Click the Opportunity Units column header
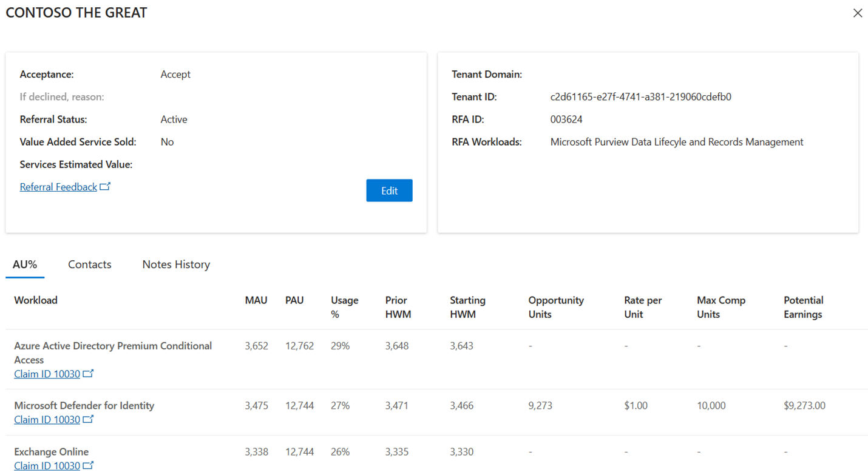Image resolution: width=868 pixels, height=475 pixels. (556, 307)
